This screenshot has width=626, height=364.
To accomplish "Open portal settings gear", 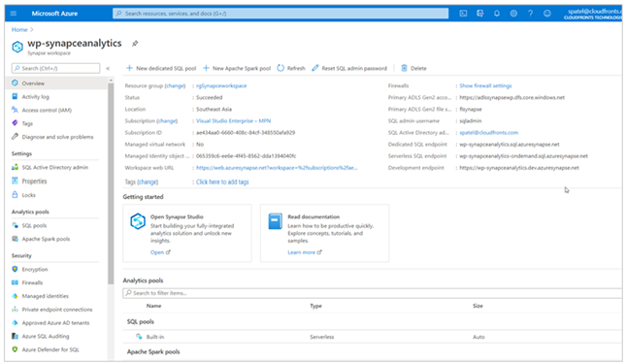I will click(513, 14).
